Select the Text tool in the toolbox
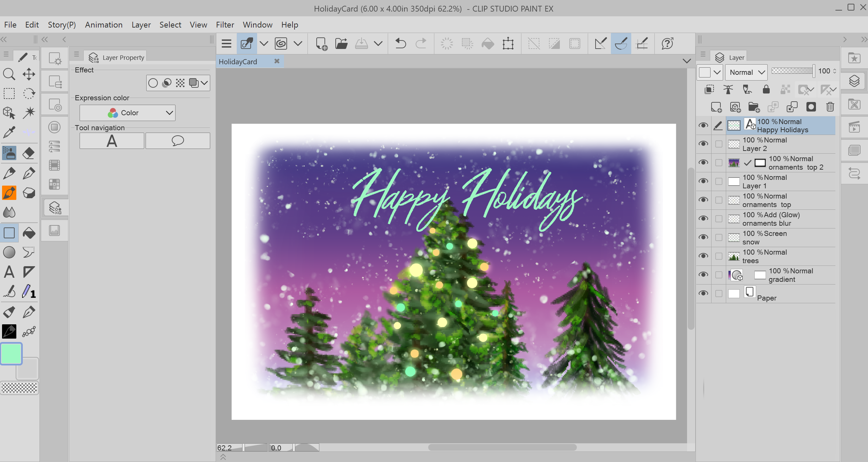 click(9, 272)
